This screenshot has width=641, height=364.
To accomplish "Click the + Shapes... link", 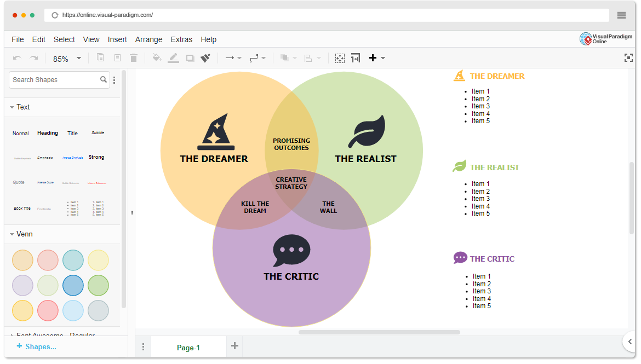I will tap(36, 346).
